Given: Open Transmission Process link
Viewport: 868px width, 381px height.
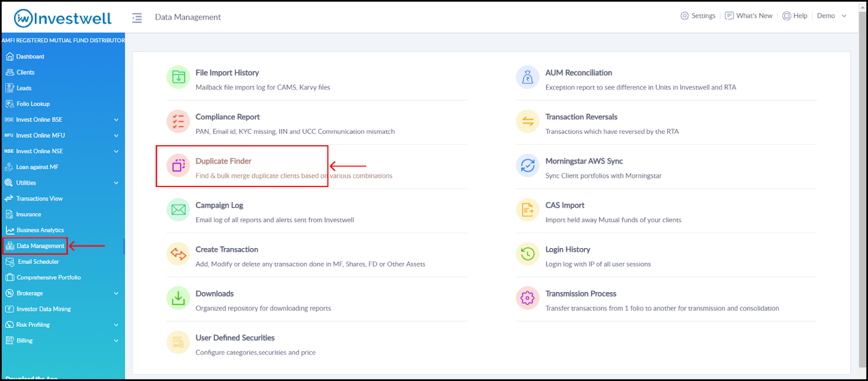Looking at the screenshot, I should tap(581, 294).
